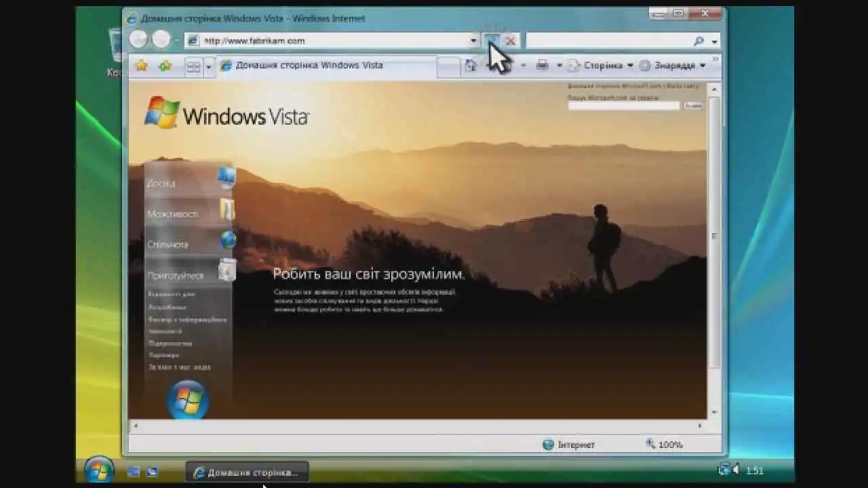
Task: Click the Підприємства sidebar link
Action: [x=170, y=343]
